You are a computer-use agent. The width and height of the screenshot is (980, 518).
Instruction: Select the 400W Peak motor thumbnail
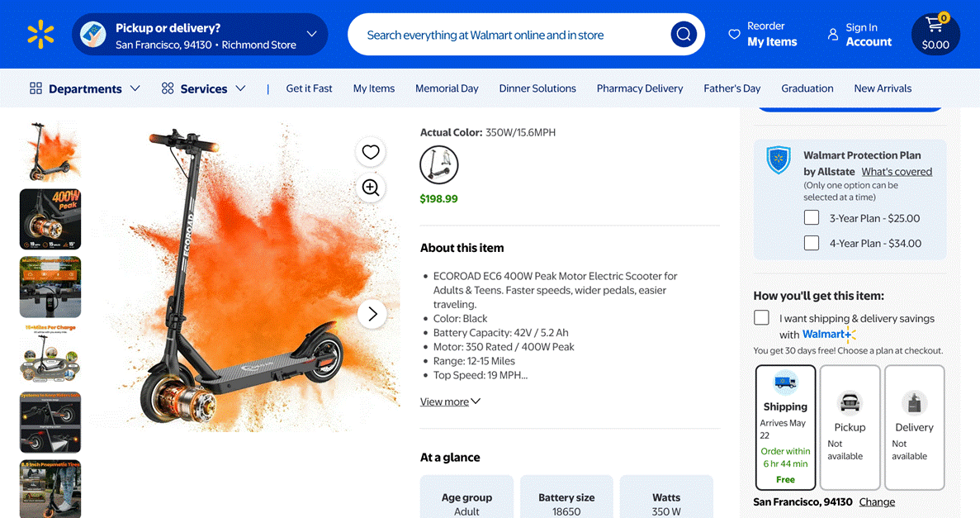(x=50, y=219)
